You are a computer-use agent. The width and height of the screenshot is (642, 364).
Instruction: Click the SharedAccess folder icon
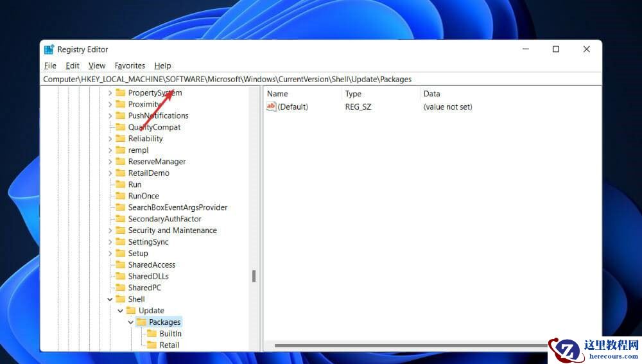(121, 264)
